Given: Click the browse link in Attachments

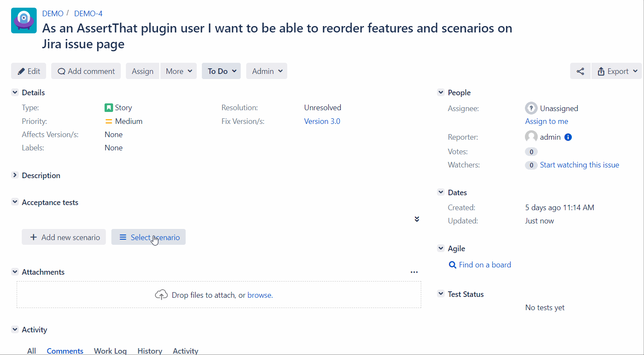Looking at the screenshot, I should [259, 295].
